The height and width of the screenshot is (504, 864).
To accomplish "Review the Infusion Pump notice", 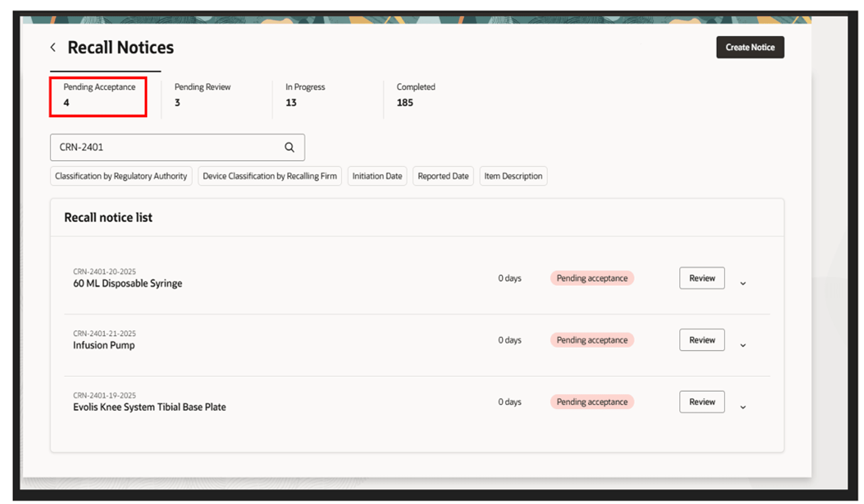I will 702,340.
